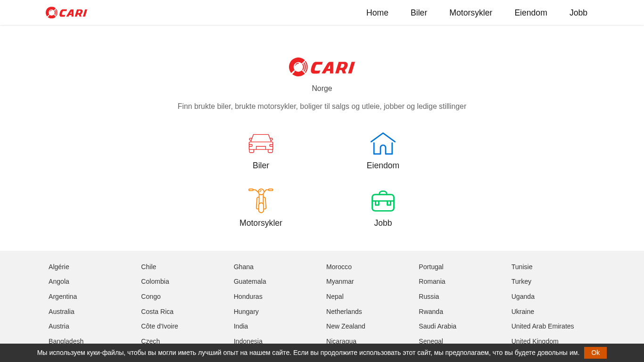Select the Ukraine country link
Screen dimensions: 644x362
pos(523,312)
